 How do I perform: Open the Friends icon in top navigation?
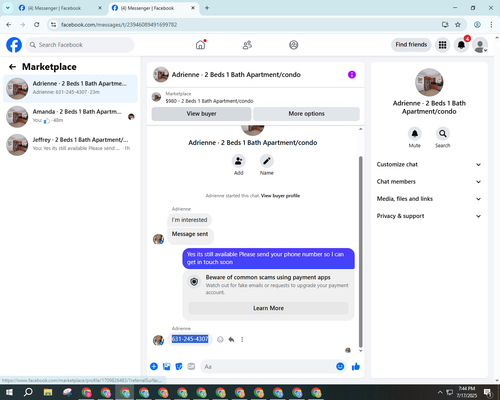tap(247, 45)
